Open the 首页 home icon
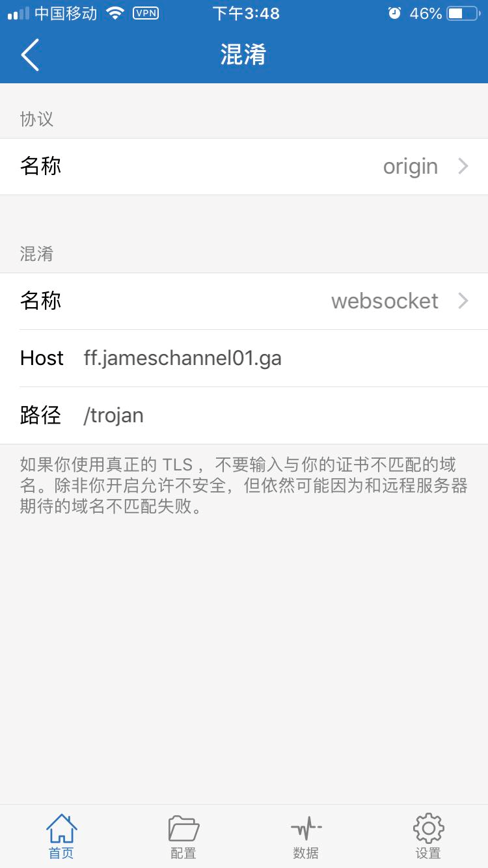Image resolution: width=488 pixels, height=868 pixels. [61, 828]
